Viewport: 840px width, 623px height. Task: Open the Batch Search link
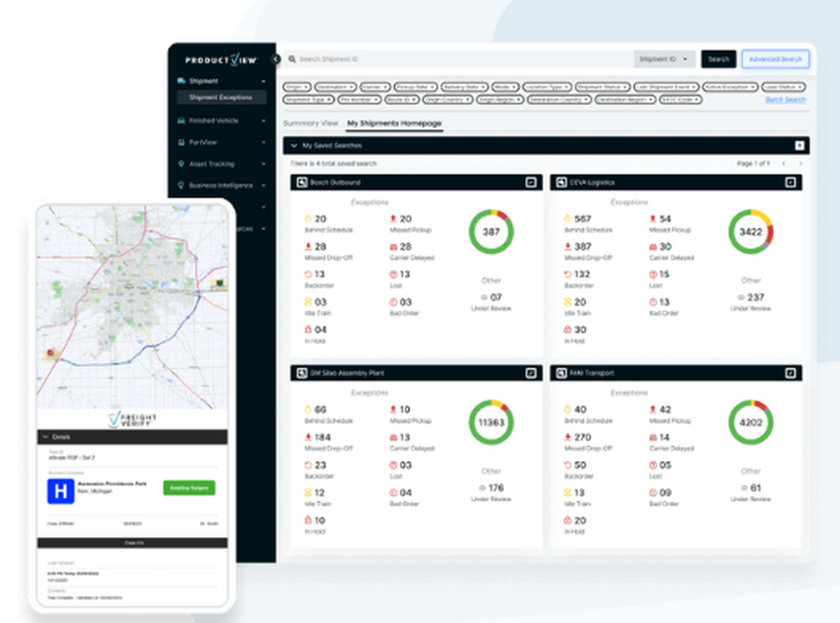785,100
